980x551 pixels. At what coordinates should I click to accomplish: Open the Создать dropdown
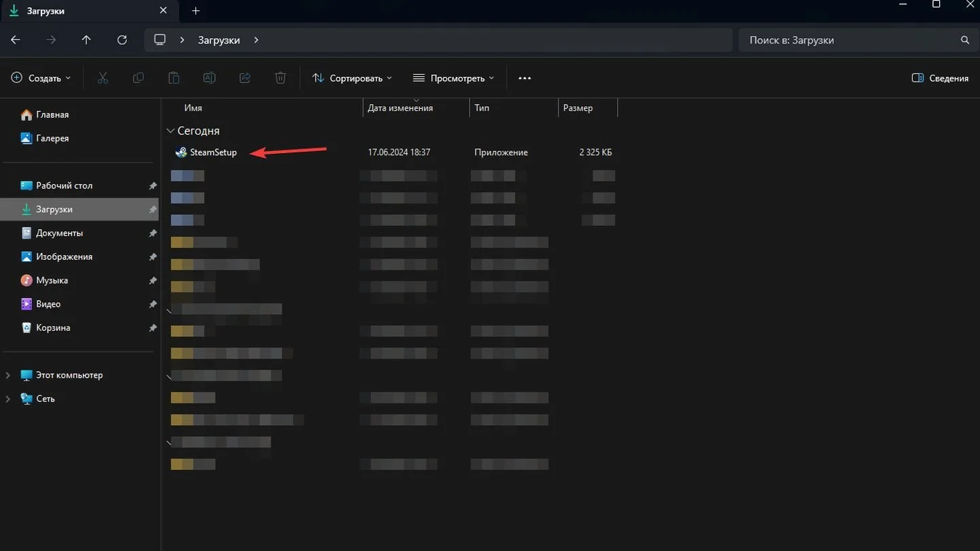(x=41, y=78)
